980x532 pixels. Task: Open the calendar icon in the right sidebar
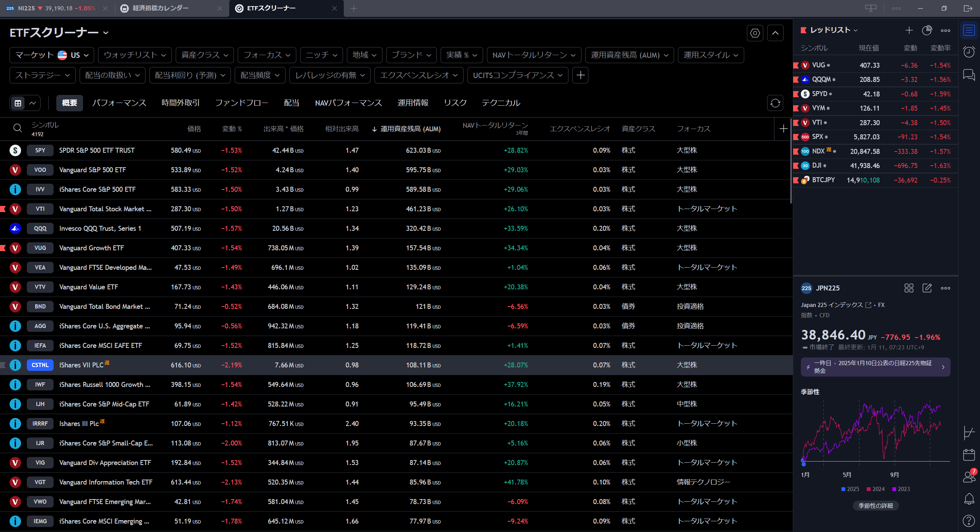[x=969, y=454]
